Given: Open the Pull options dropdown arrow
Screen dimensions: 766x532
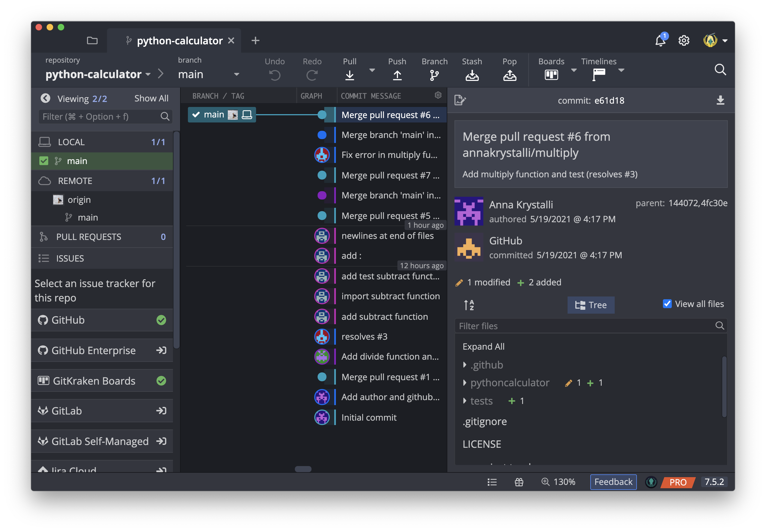Looking at the screenshot, I should (372, 70).
